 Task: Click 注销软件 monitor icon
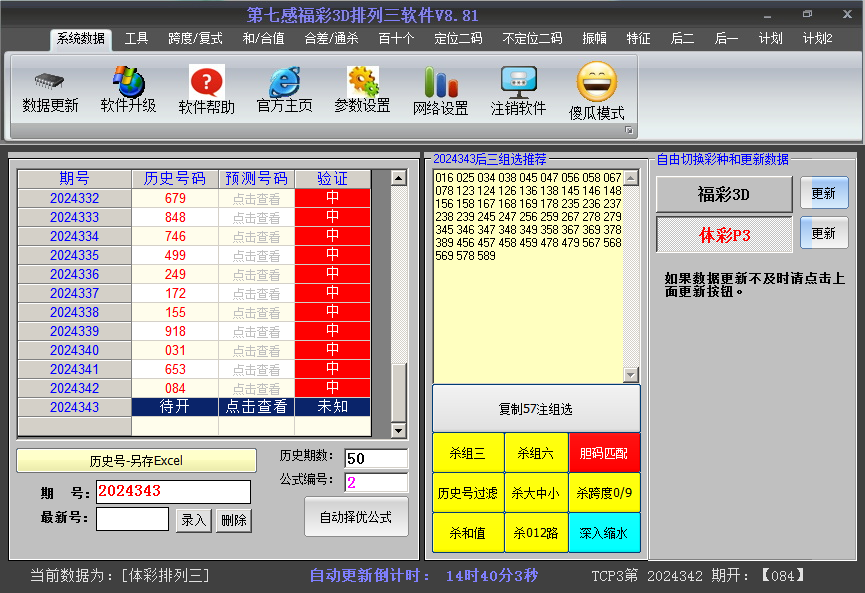(518, 81)
